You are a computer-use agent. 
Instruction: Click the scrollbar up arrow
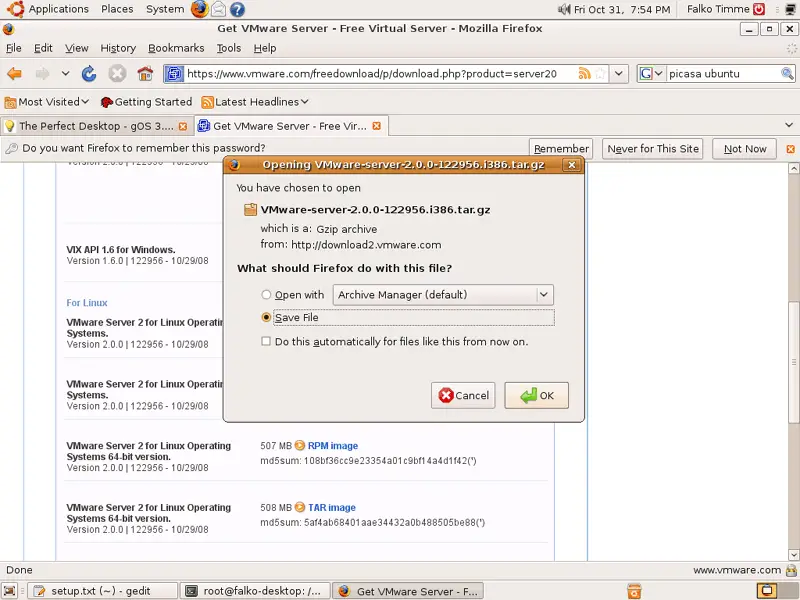793,168
